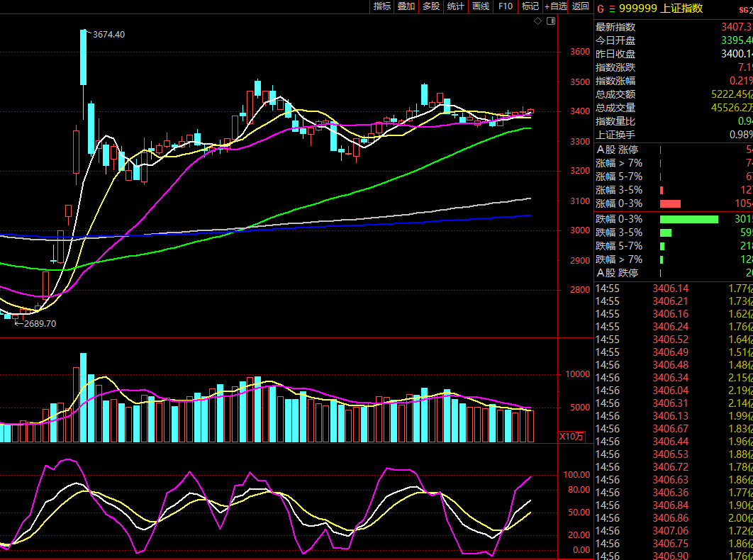Click the tallest cyan volume bar
This screenshot has width=753, height=560.
(83, 397)
